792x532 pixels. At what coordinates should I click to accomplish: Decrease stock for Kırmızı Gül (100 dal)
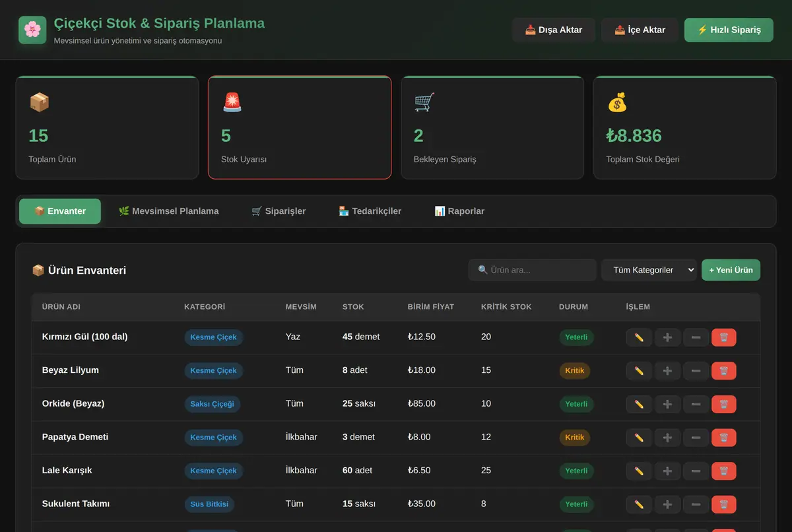click(696, 337)
